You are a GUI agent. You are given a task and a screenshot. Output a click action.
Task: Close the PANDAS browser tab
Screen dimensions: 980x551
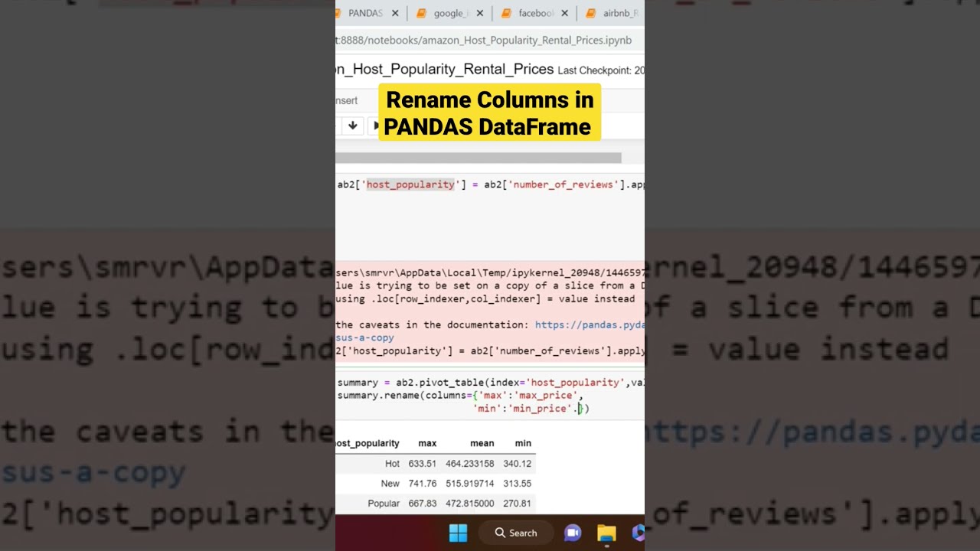(x=395, y=13)
